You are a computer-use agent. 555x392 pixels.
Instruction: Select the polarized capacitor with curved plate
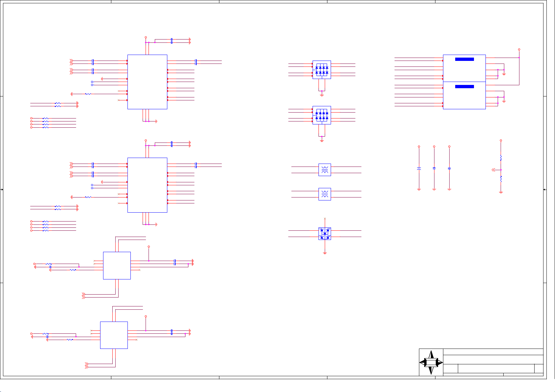click(419, 168)
